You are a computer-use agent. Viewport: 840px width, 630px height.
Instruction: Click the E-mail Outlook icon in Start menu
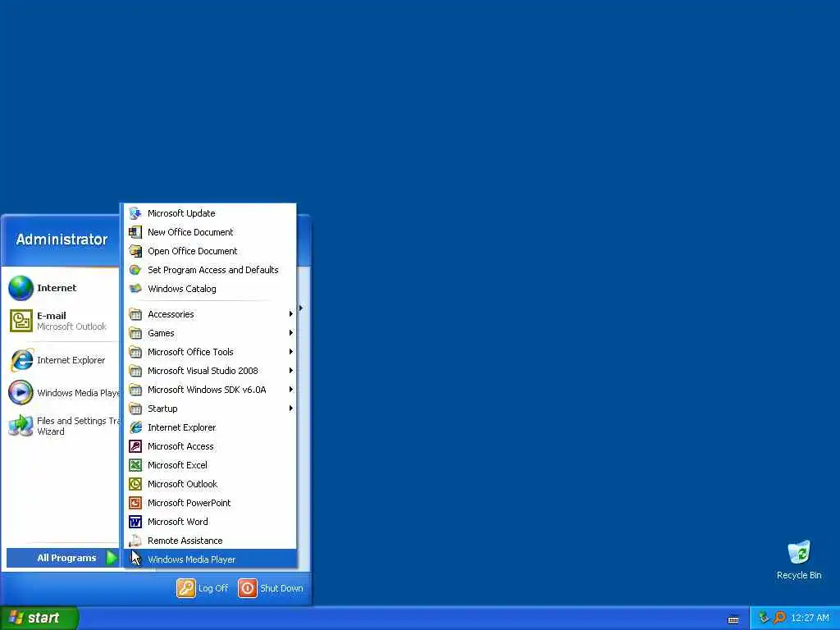coord(21,321)
